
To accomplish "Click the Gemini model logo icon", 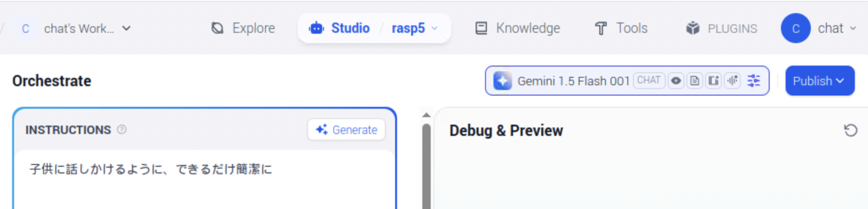I will point(502,81).
